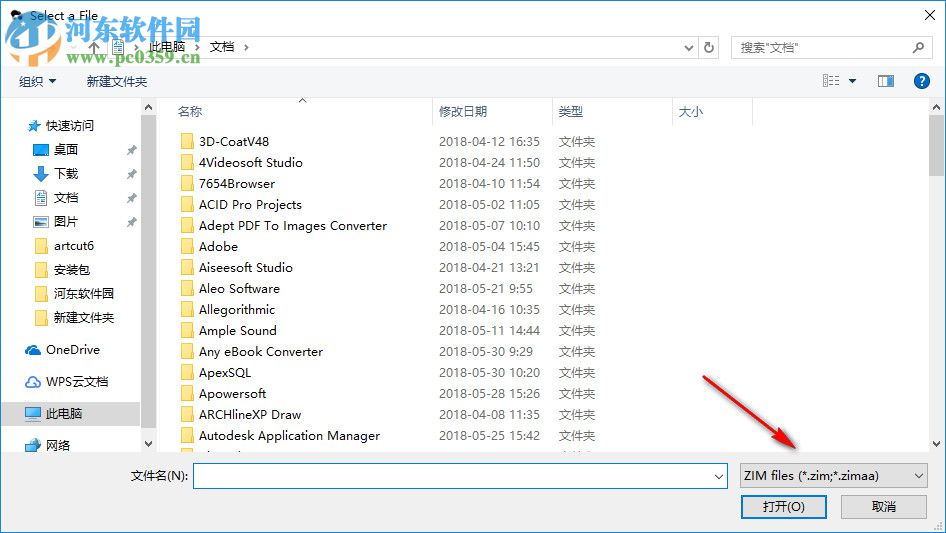
Task: Select the ACID Pro Projects folder
Action: pyautogui.click(x=250, y=205)
